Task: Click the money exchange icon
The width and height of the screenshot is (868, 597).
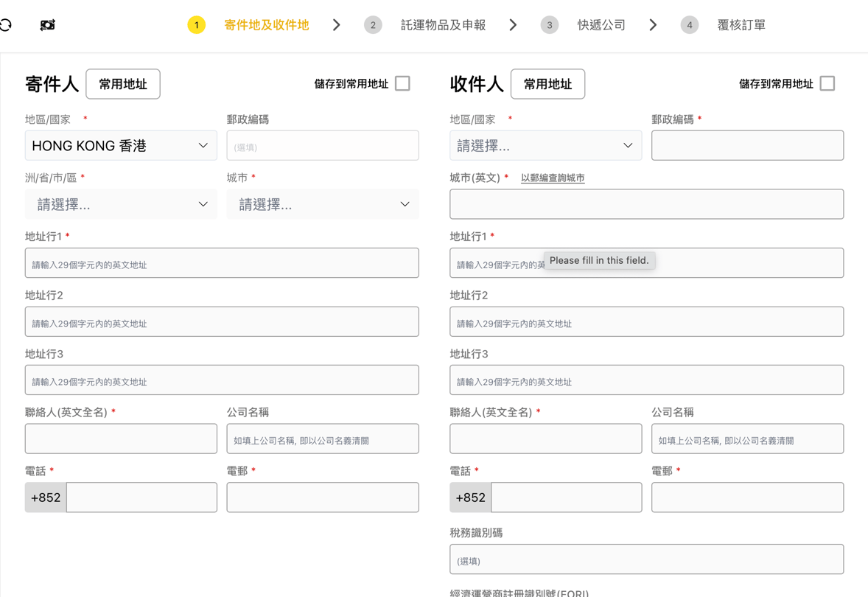Action: (x=48, y=25)
